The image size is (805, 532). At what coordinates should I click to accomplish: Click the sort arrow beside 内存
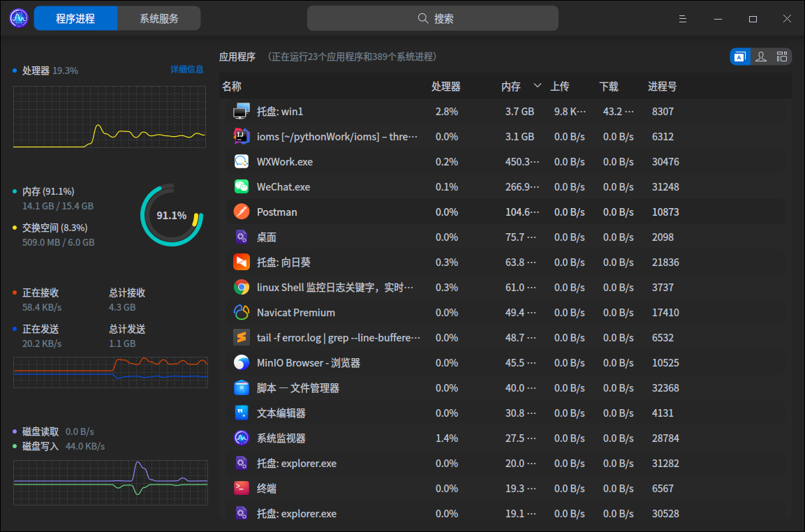tap(538, 85)
